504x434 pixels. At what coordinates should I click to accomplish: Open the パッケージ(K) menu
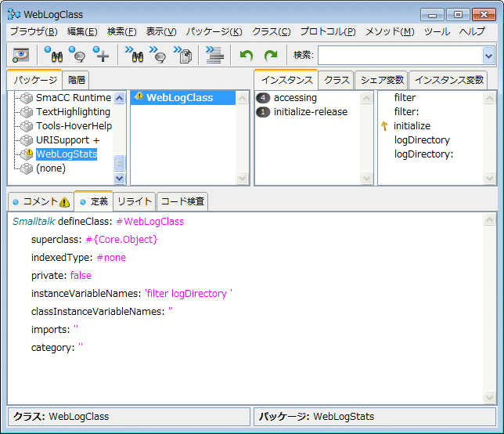point(214,31)
